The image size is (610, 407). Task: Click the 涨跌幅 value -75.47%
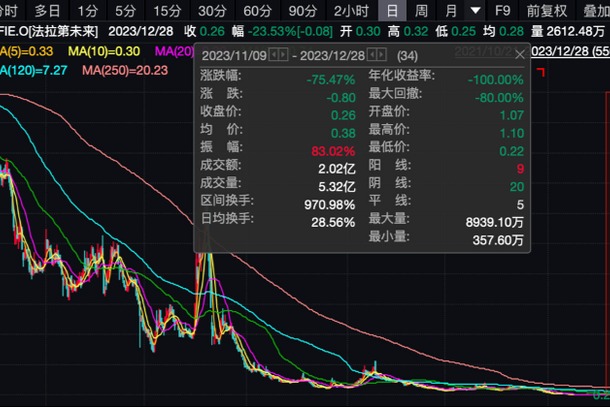331,80
